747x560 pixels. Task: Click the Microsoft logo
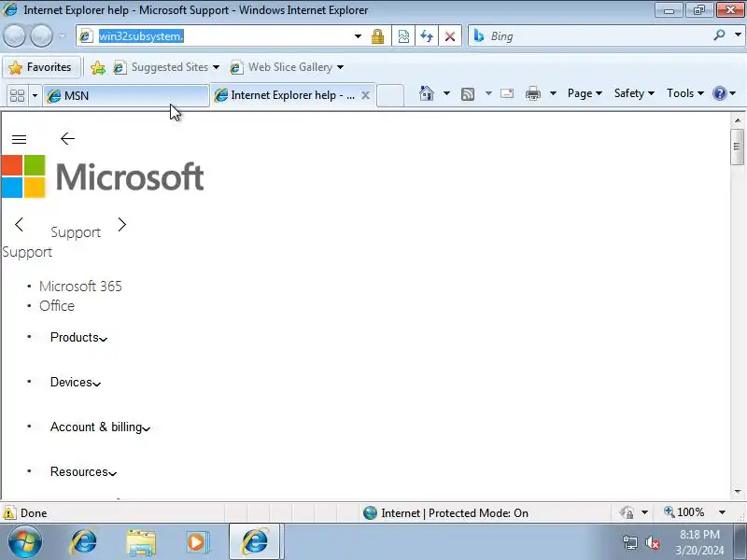[103, 176]
